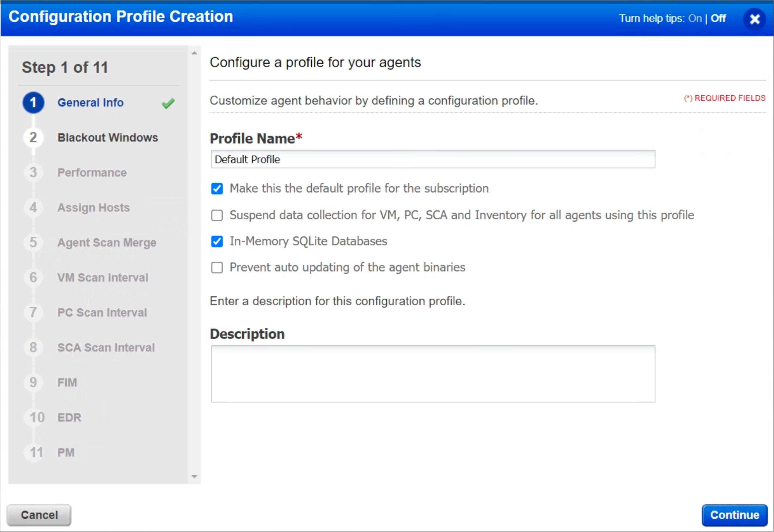Image resolution: width=774 pixels, height=532 pixels.
Task: Open the PM step
Action: pos(66,452)
